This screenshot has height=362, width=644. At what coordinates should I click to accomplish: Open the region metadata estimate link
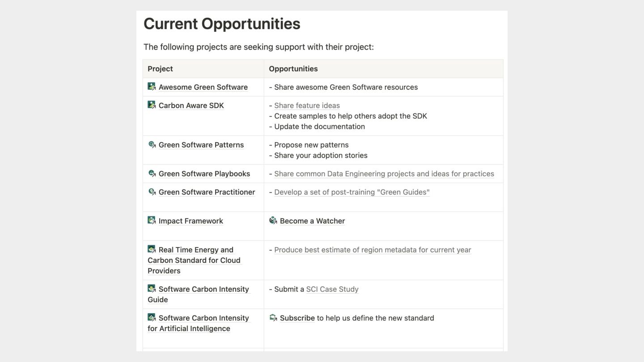(x=372, y=250)
